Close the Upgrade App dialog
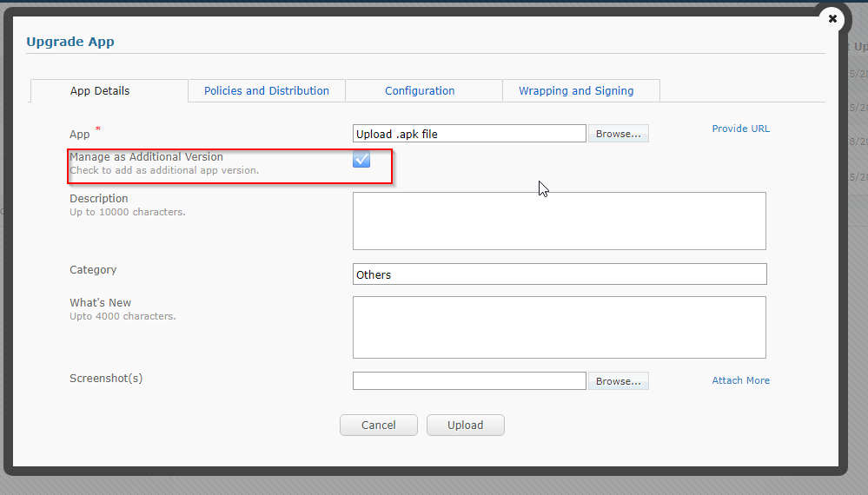This screenshot has width=868, height=495. [832, 19]
